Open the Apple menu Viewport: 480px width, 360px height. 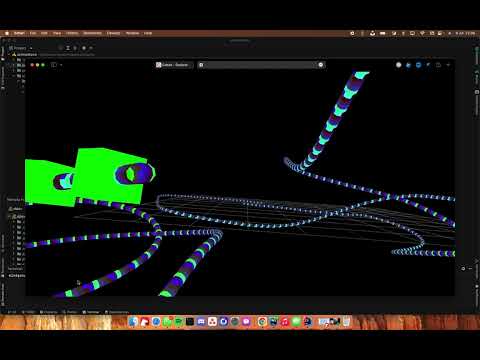coord(7,33)
